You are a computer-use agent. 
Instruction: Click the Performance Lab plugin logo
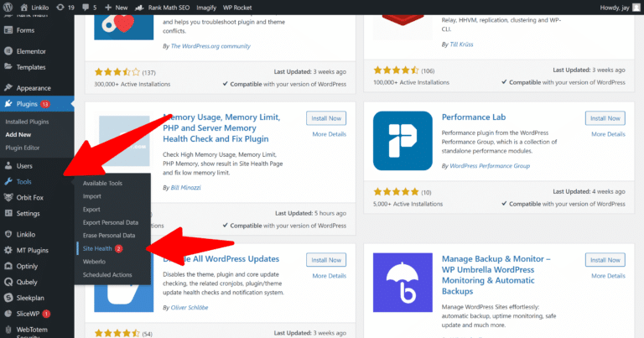(x=402, y=141)
